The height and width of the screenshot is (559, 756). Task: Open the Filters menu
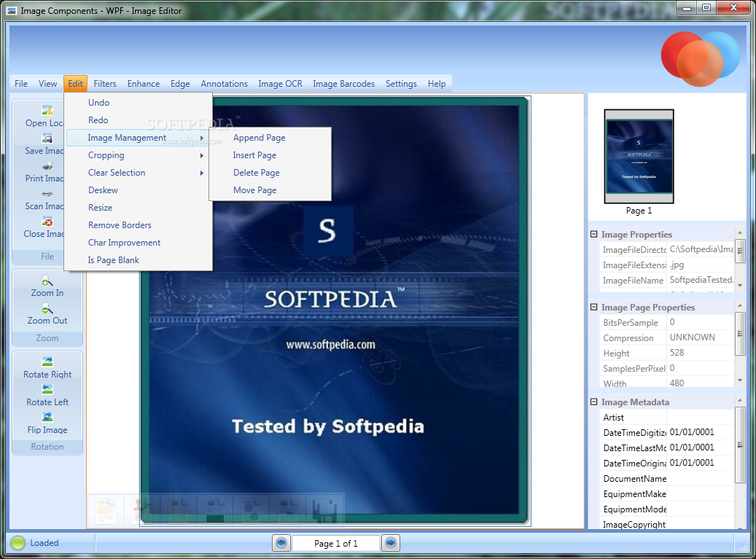105,83
